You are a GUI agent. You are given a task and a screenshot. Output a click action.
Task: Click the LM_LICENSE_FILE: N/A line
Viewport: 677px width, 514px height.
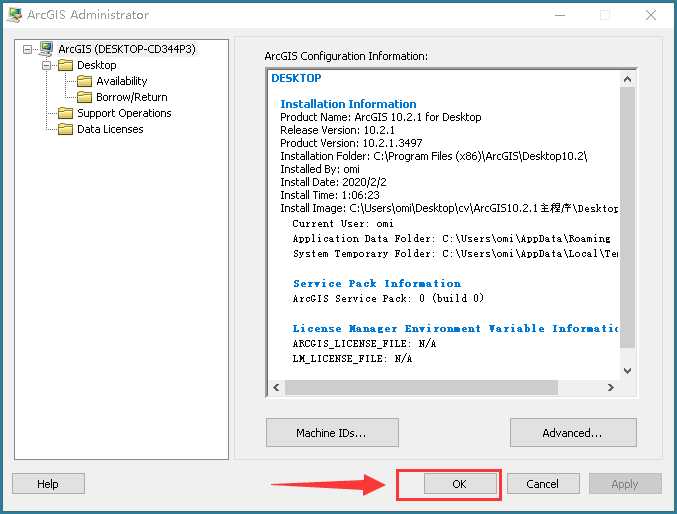[x=352, y=359]
